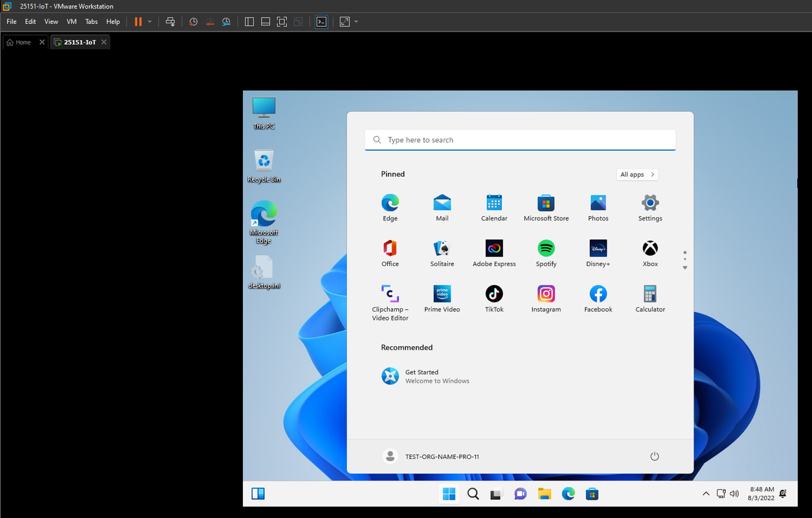Select the desktop.ini file on desktop

click(264, 273)
